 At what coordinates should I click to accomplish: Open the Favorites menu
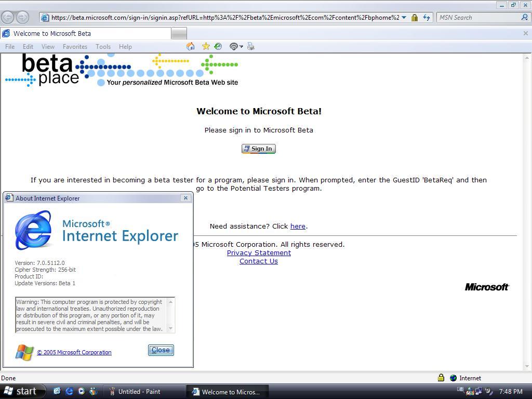[75, 46]
